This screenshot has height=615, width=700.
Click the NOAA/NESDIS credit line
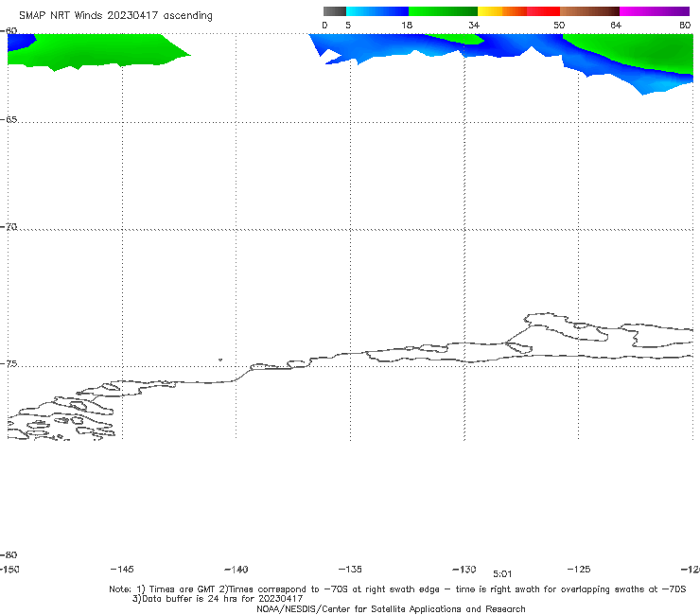click(391, 608)
